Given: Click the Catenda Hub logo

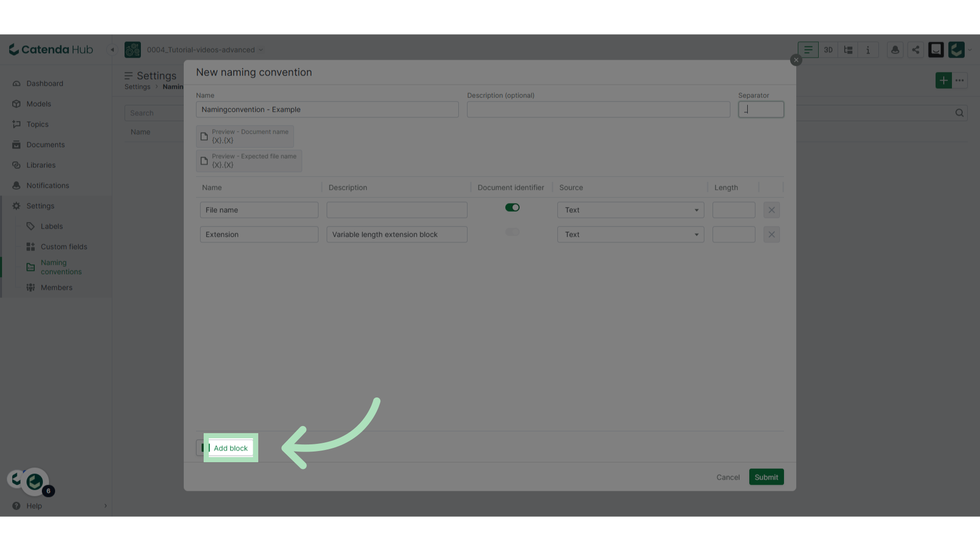Looking at the screenshot, I should tap(51, 49).
